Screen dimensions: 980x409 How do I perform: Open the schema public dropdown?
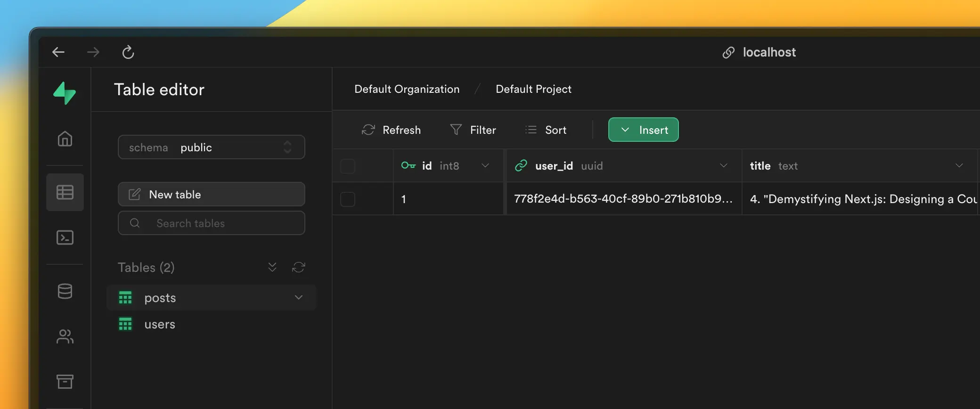point(211,147)
